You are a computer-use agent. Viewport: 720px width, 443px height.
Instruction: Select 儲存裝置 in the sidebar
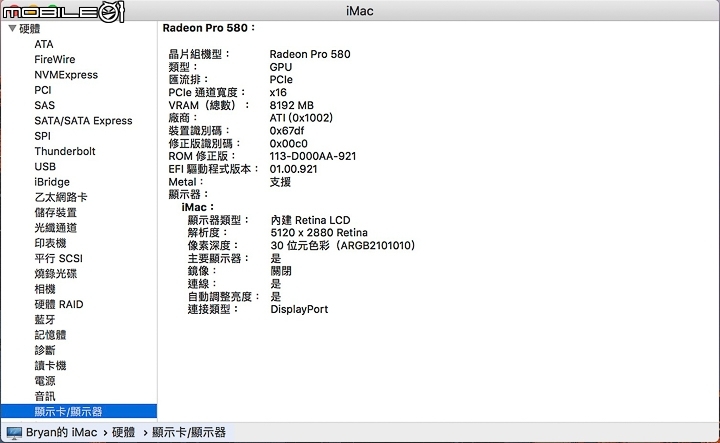point(56,213)
